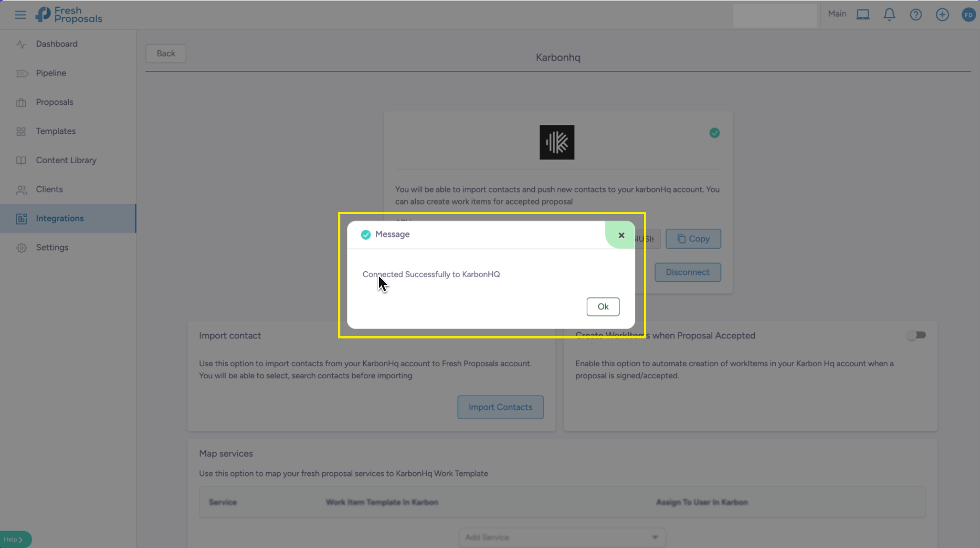
Task: Click 'Work Item Template In Karbon' header
Action: click(x=382, y=502)
